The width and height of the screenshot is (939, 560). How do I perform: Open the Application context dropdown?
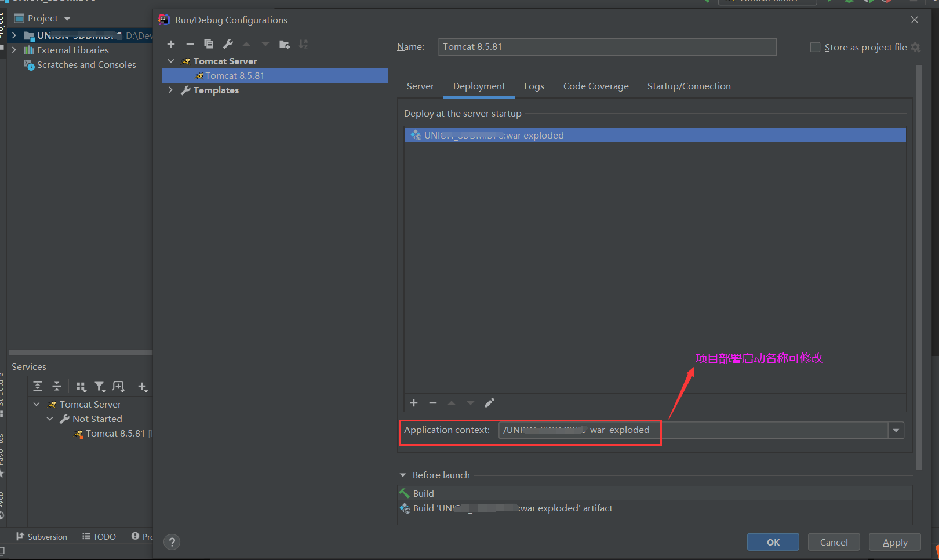pyautogui.click(x=896, y=430)
